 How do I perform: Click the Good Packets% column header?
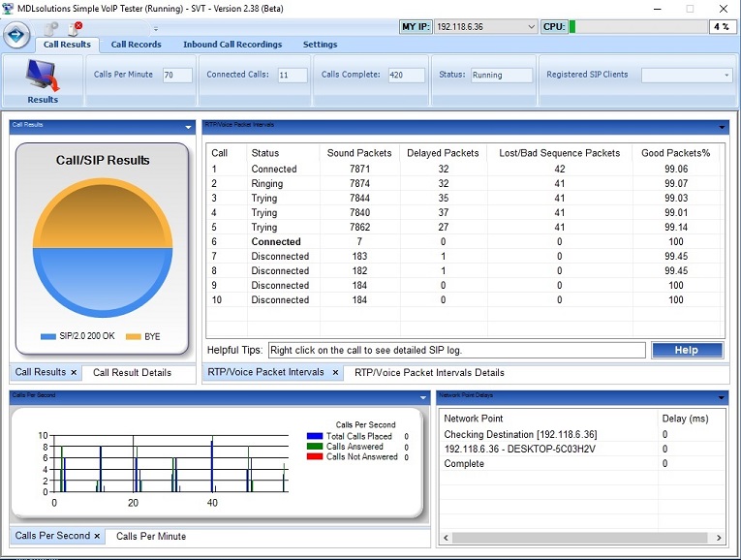(676, 153)
